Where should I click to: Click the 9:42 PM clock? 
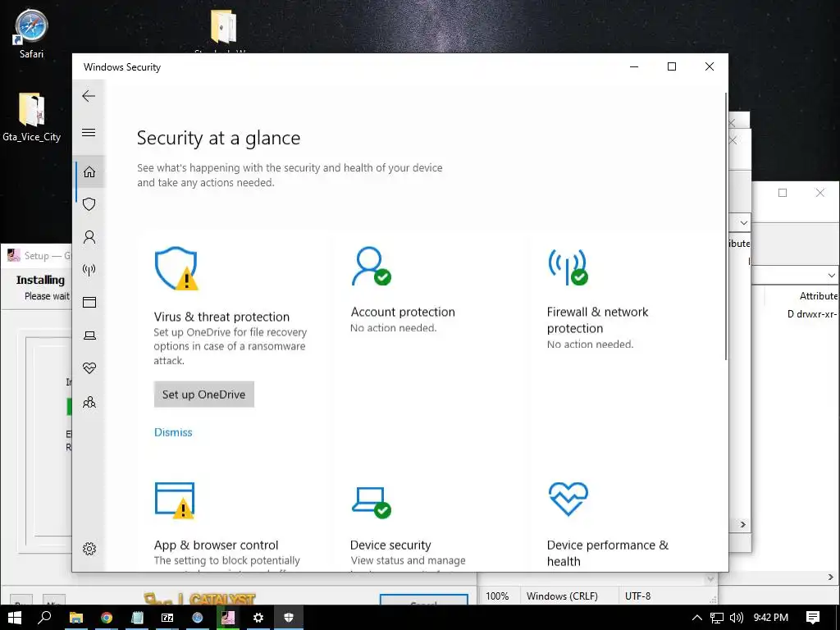[771, 618]
